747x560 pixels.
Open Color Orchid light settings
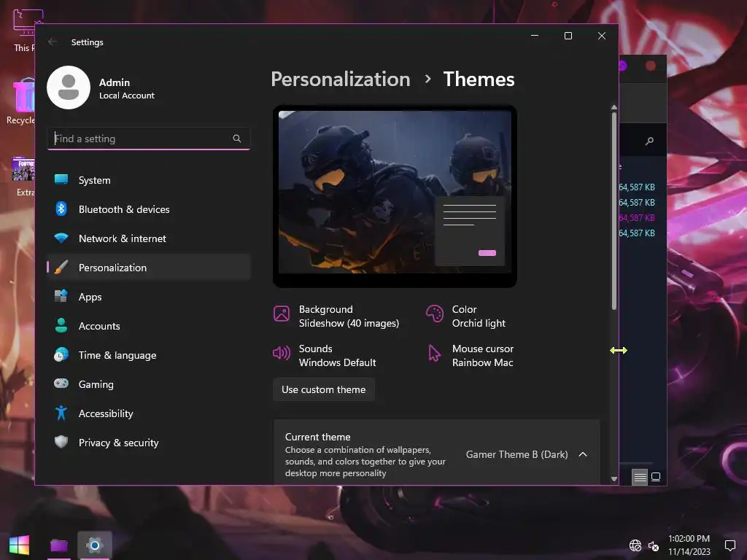[466, 316]
